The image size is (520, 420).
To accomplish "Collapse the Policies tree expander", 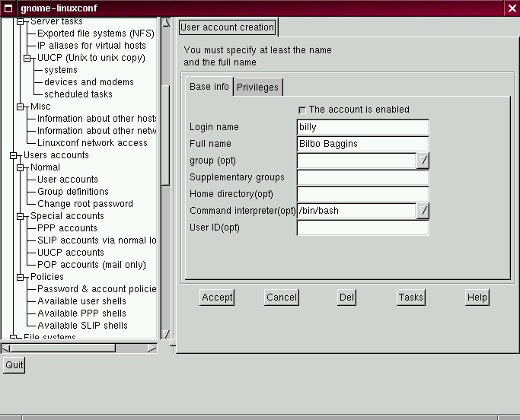I will pyautogui.click(x=21, y=277).
